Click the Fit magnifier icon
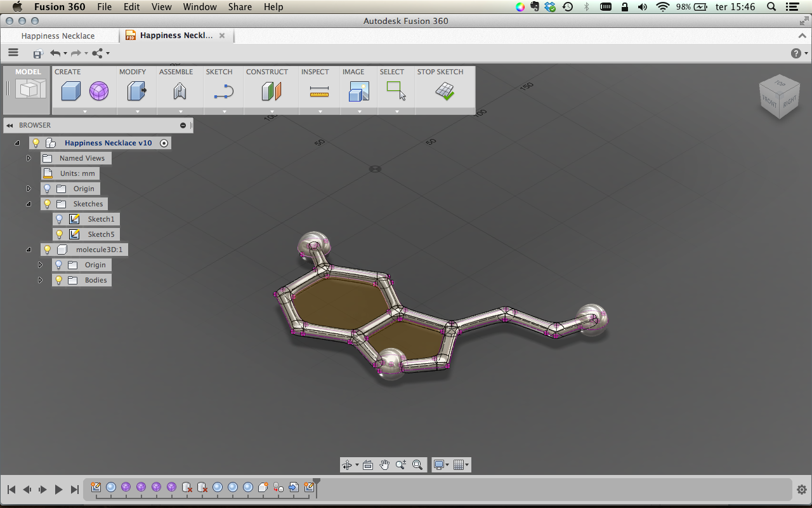Screen dimensions: 812x508 point(417,465)
